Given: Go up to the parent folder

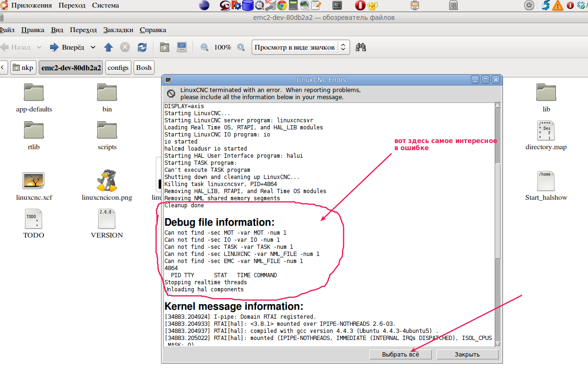Looking at the screenshot, I should click(109, 47).
